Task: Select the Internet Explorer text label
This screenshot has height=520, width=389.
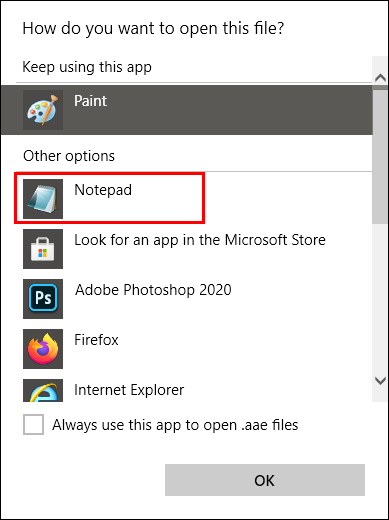Action: (x=129, y=390)
